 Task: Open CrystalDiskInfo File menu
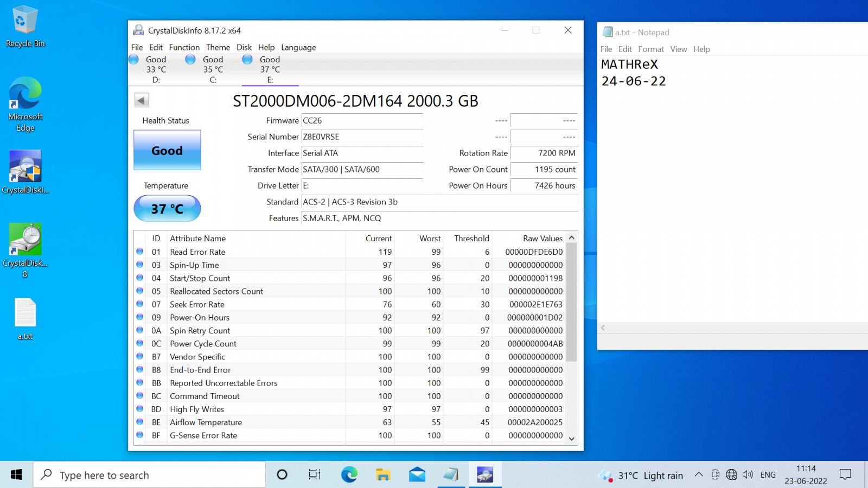coord(137,47)
